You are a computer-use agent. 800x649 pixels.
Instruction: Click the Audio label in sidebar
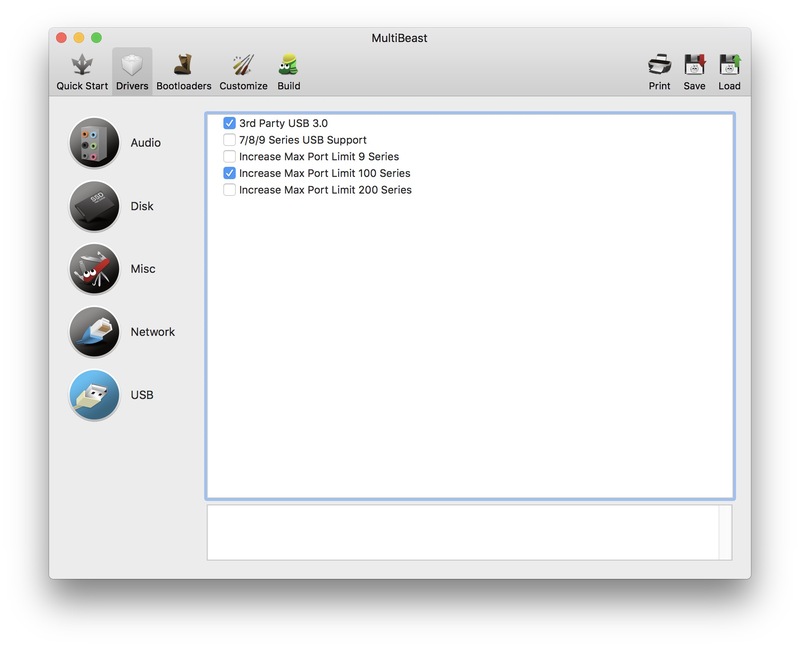pos(145,143)
